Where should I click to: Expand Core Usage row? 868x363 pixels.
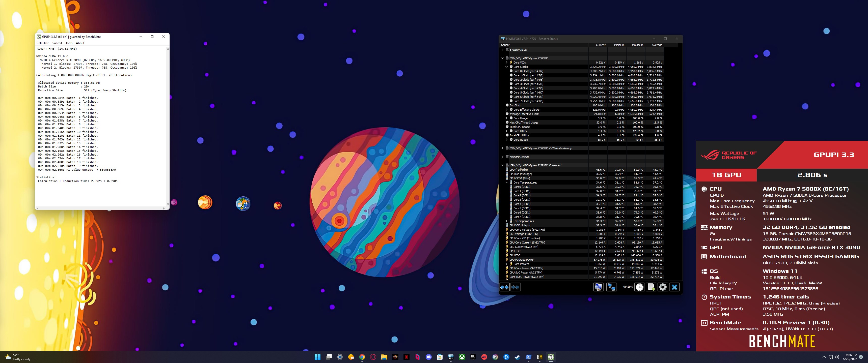pyautogui.click(x=506, y=118)
